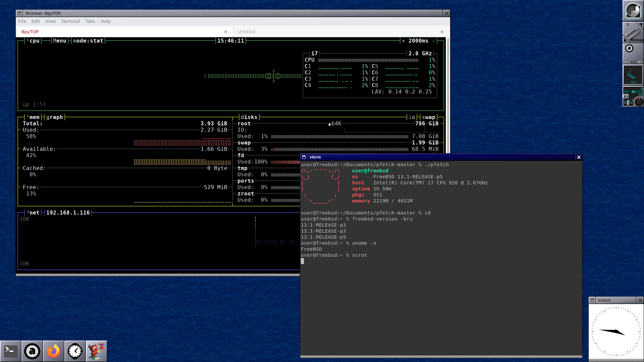644x362 pixels.
Task: Toggle the io option in disks box
Action: click(x=412, y=117)
